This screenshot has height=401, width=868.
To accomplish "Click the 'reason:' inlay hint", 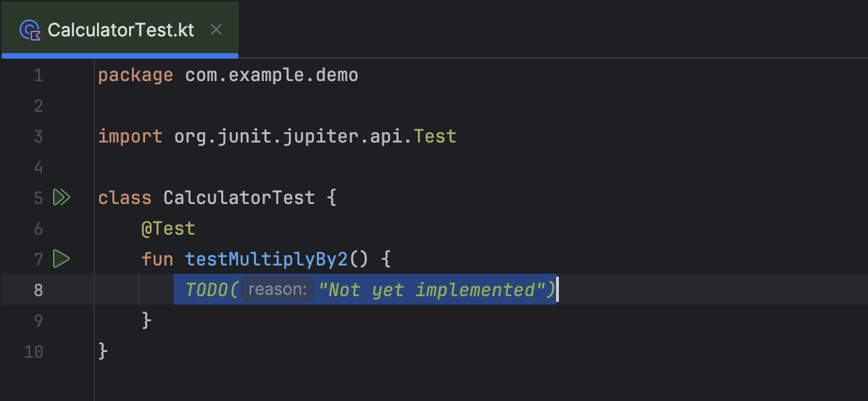I will click(277, 290).
